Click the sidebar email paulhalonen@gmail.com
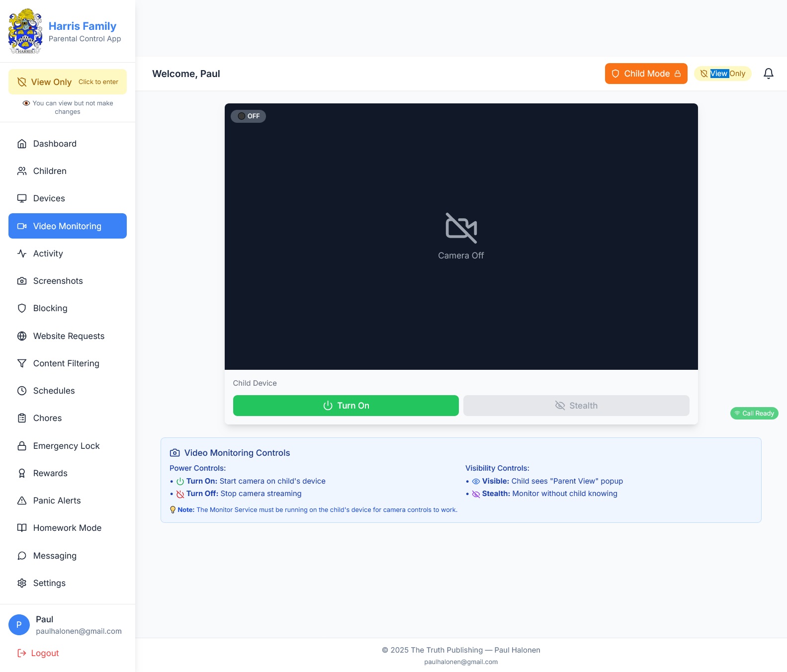This screenshot has width=787, height=672. point(79,631)
